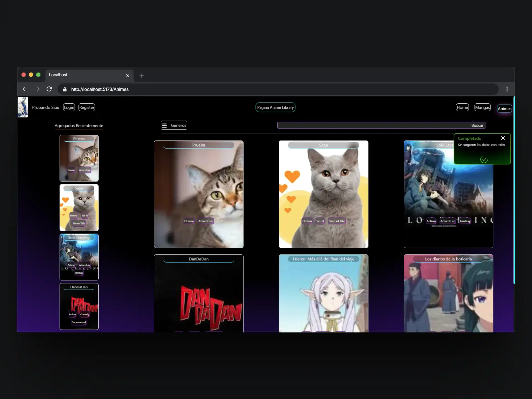
Task: Click Pagina Anime Library title button
Action: (x=275, y=107)
